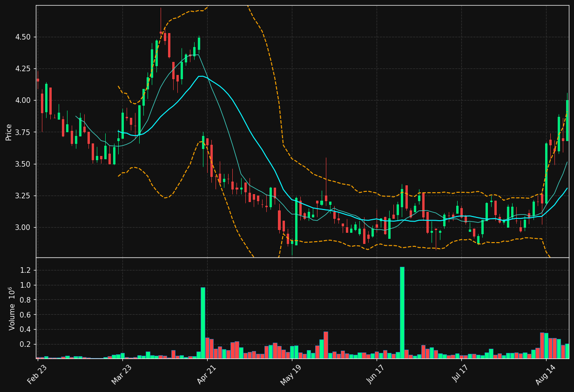
Task: Click the tall green volume bar near Apr 21
Action: point(203,323)
